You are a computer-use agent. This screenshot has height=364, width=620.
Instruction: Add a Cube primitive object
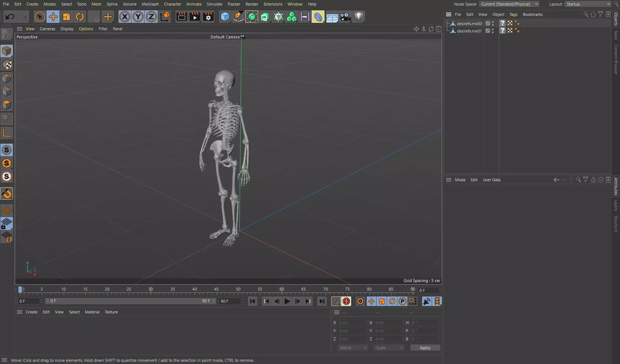[x=225, y=17]
